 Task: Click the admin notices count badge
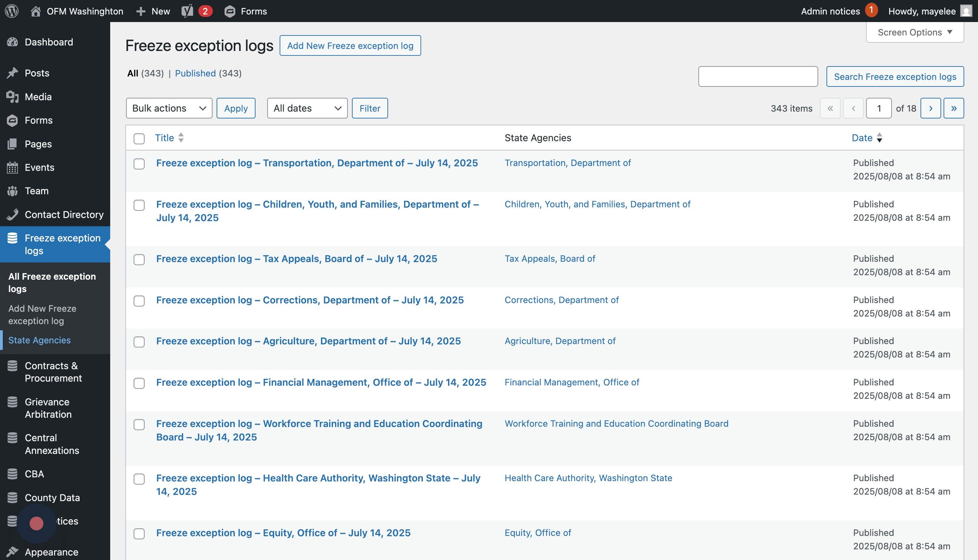871,10
